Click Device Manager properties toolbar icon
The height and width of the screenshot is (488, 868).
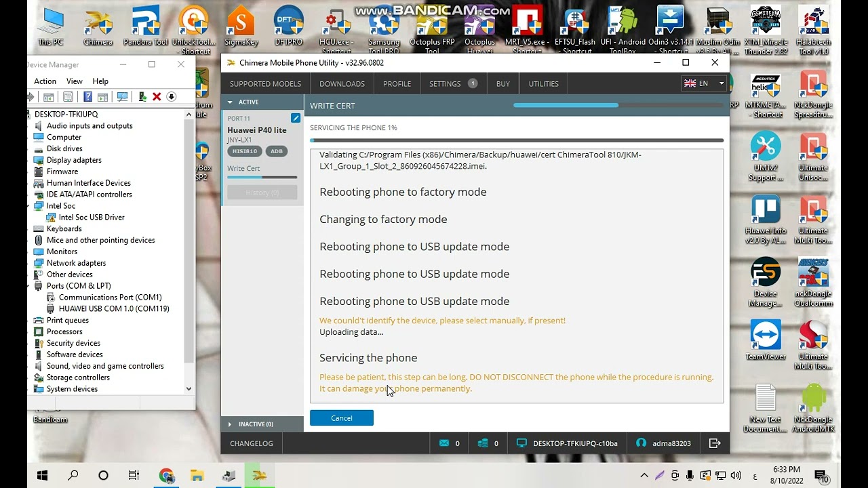[68, 97]
